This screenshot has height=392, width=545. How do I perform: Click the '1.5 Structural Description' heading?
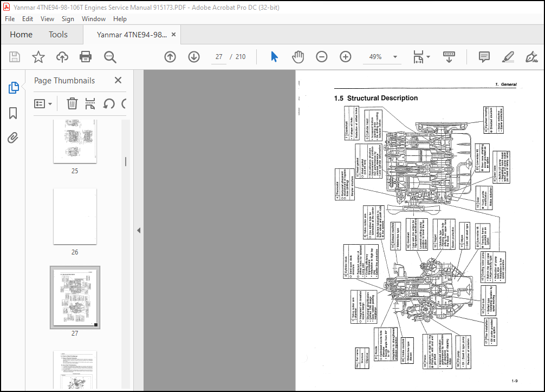coord(376,98)
